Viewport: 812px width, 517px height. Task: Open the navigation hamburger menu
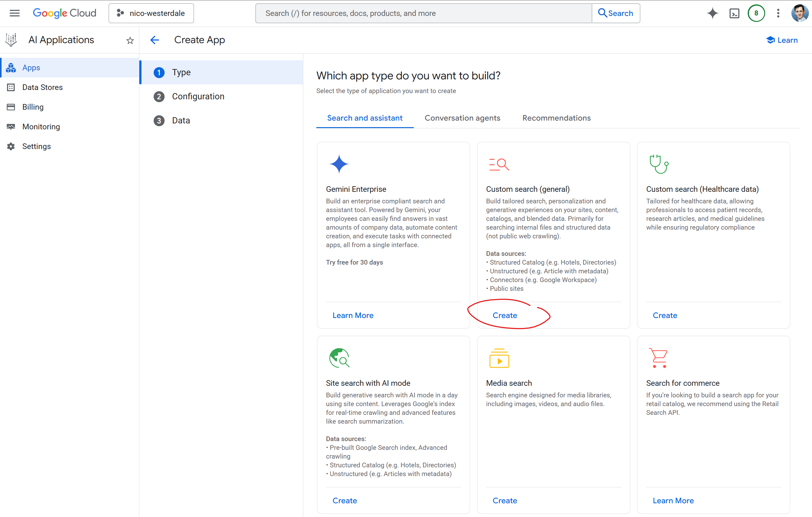pyautogui.click(x=14, y=13)
